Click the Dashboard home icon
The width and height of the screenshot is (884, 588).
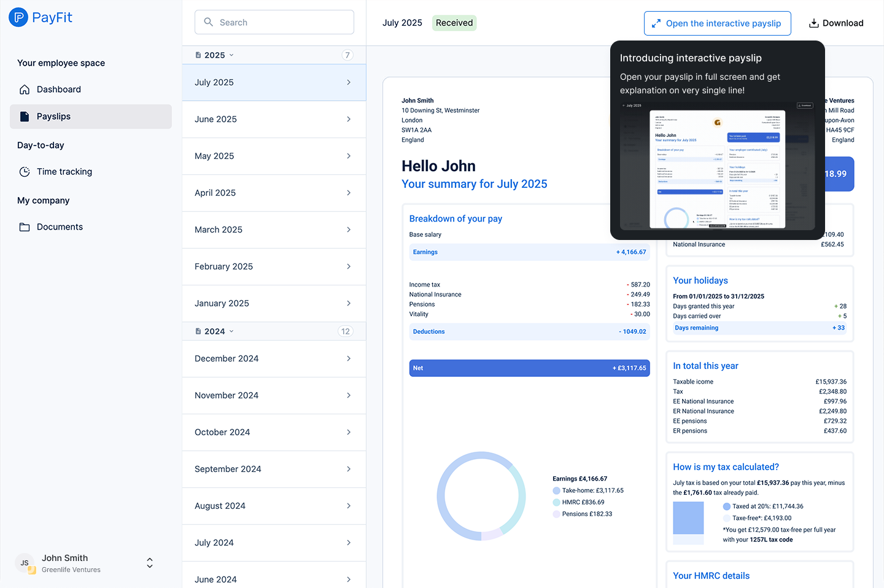click(25, 90)
